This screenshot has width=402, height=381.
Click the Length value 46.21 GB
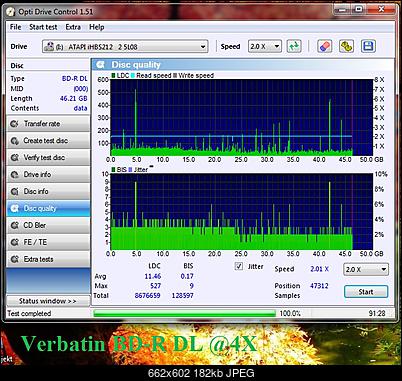(x=74, y=99)
